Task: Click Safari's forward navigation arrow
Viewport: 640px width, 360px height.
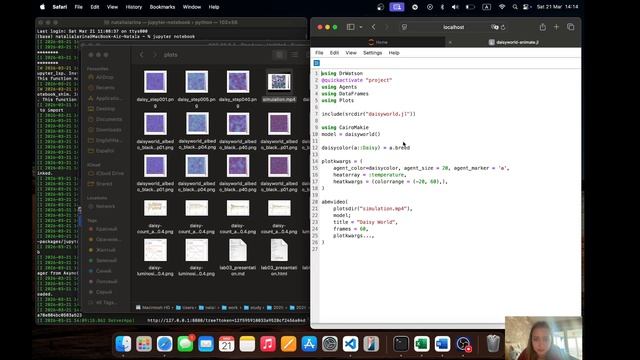Action: [387, 27]
